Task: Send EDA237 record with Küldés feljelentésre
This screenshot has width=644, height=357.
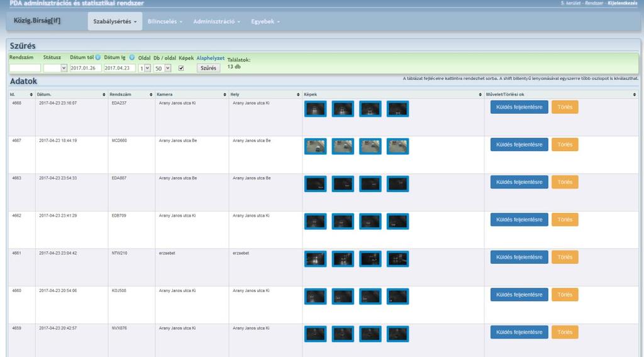Action: tap(519, 107)
